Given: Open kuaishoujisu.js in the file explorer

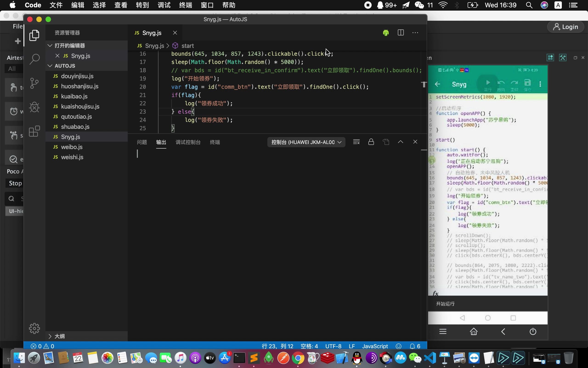Looking at the screenshot, I should 87,106.
